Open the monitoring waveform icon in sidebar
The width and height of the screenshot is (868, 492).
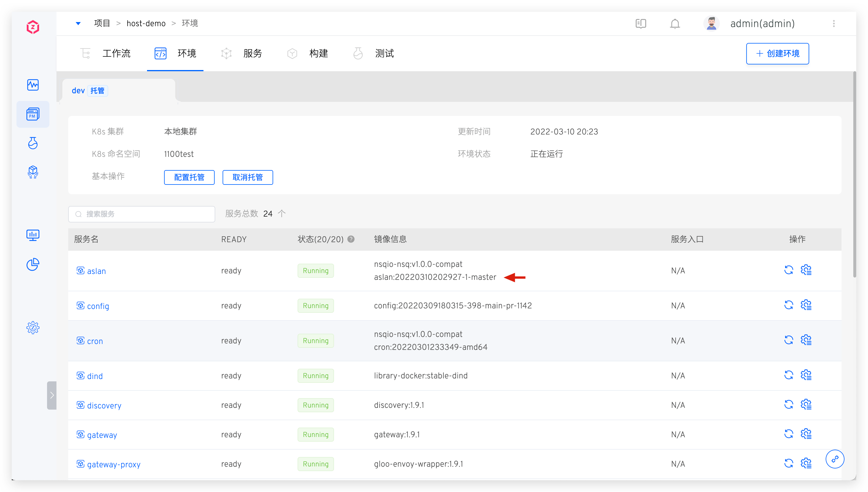[33, 85]
